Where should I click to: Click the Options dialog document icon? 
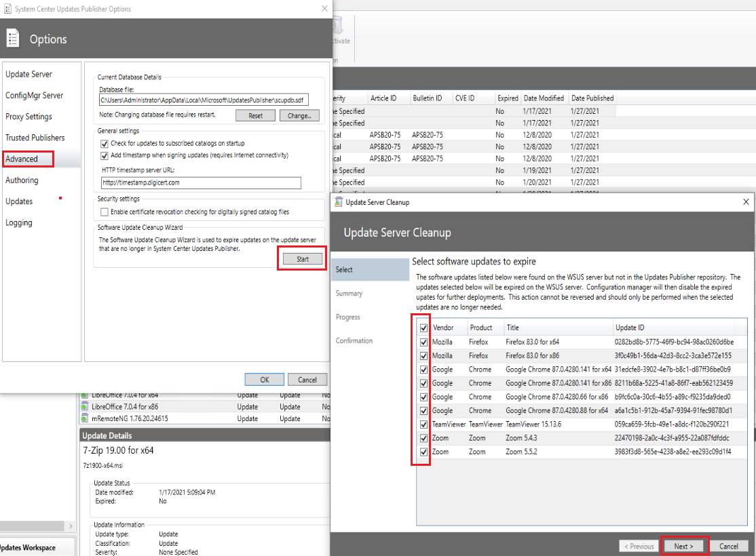click(12, 39)
